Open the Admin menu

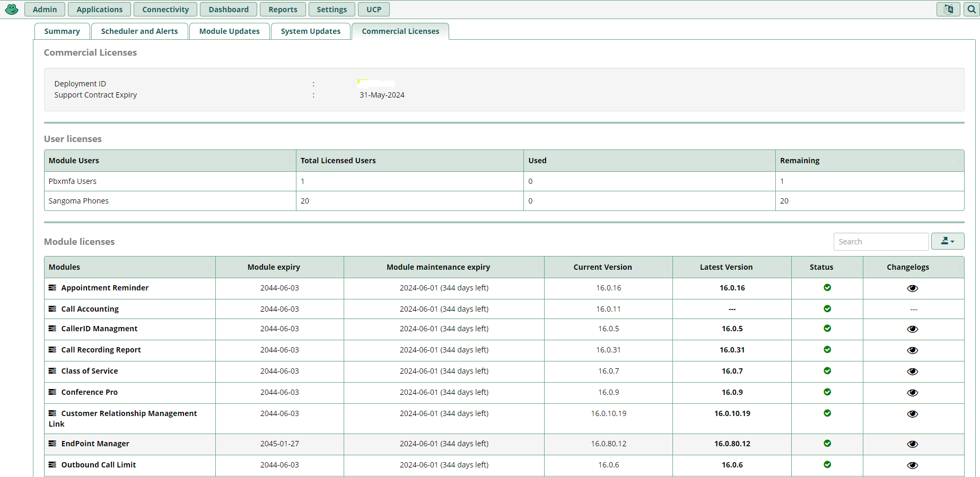pyautogui.click(x=45, y=10)
